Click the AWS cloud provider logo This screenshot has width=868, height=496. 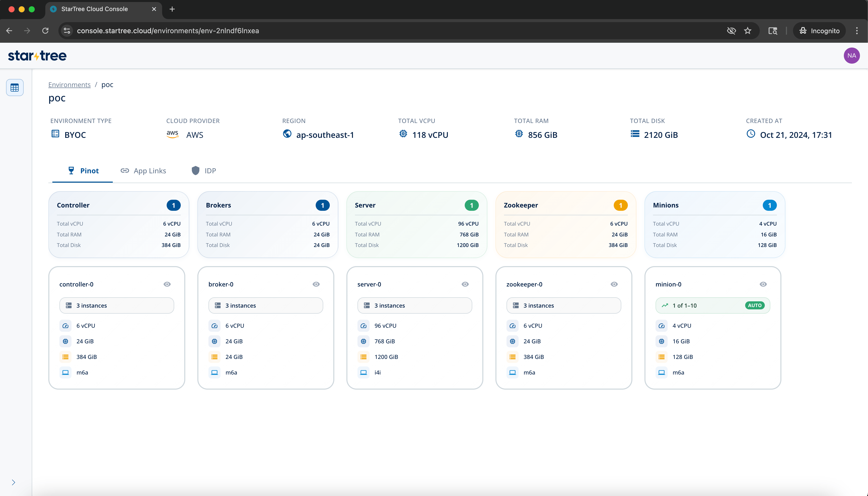pos(172,134)
